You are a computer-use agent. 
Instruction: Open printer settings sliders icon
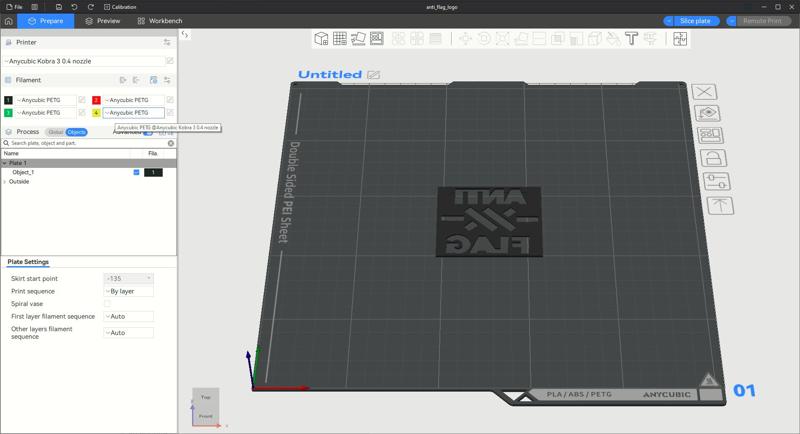167,42
